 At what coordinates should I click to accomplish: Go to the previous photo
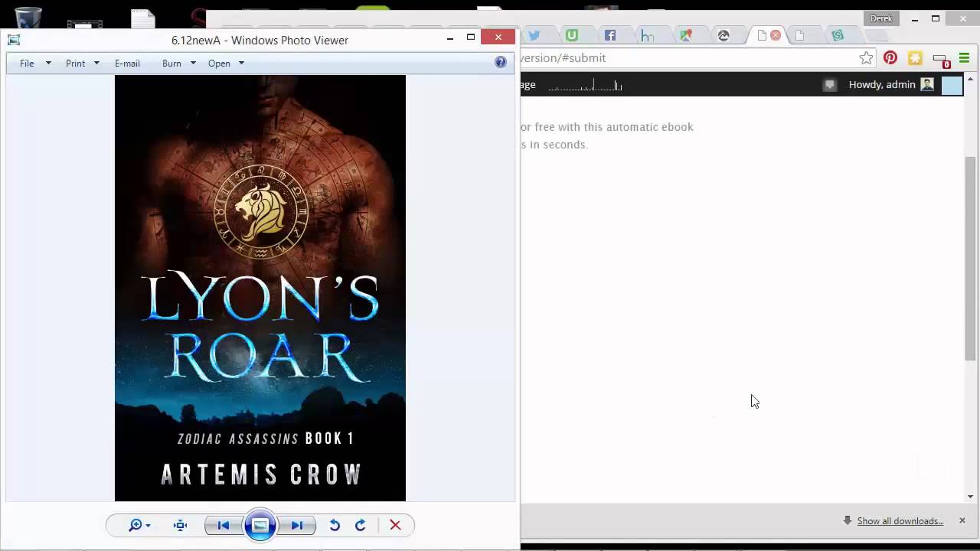tap(224, 525)
